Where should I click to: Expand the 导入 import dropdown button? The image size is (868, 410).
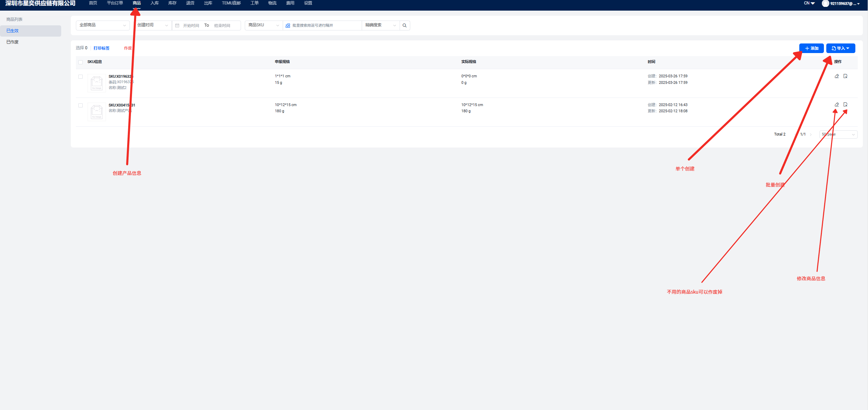840,48
